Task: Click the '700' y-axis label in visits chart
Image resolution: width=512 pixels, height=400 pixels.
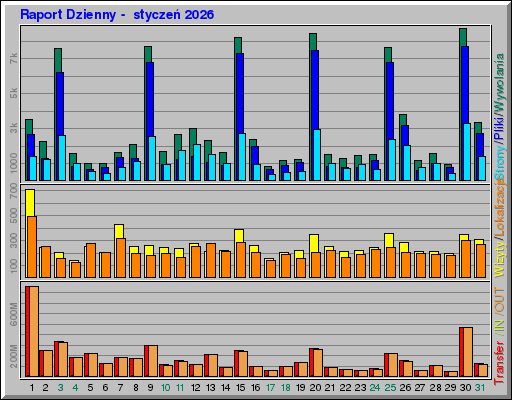Action: 13,191
